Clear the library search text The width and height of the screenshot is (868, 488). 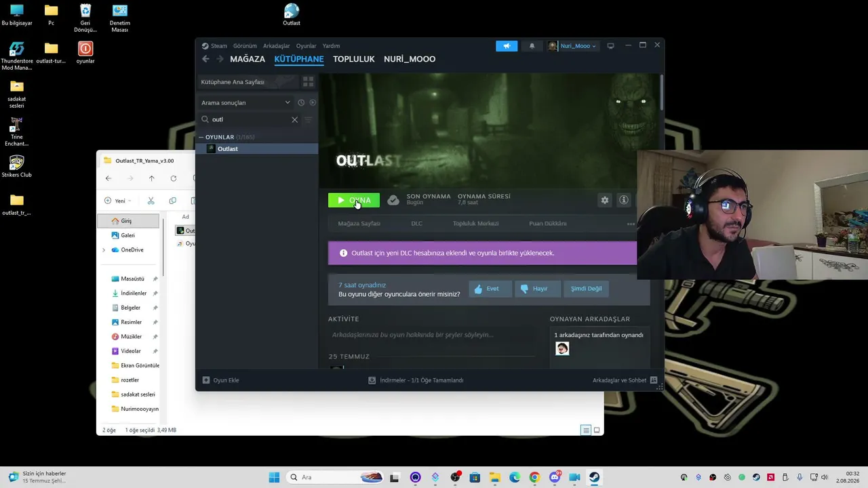(x=294, y=119)
